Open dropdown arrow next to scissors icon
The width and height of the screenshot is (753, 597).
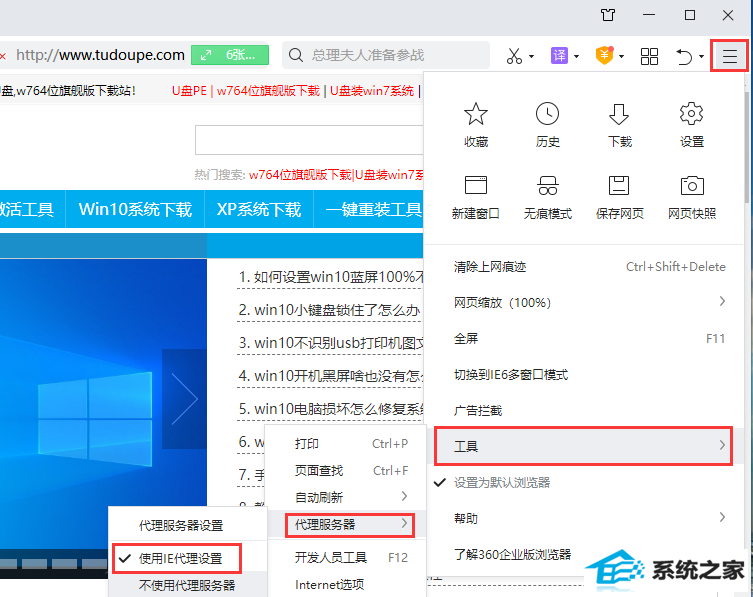532,57
